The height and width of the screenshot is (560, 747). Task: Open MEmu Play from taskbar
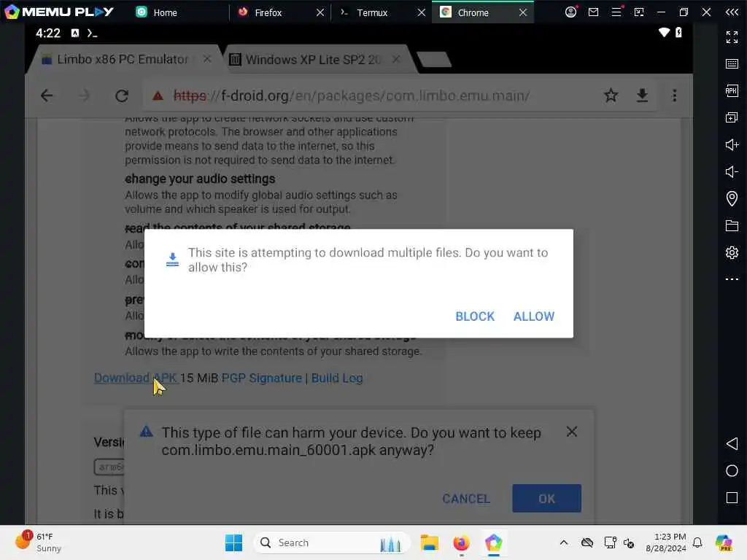point(494,542)
